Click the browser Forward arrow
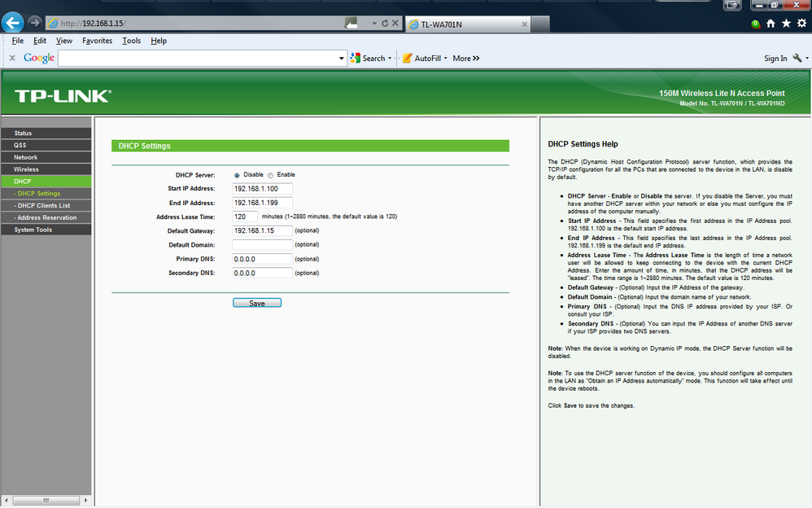 pyautogui.click(x=34, y=23)
